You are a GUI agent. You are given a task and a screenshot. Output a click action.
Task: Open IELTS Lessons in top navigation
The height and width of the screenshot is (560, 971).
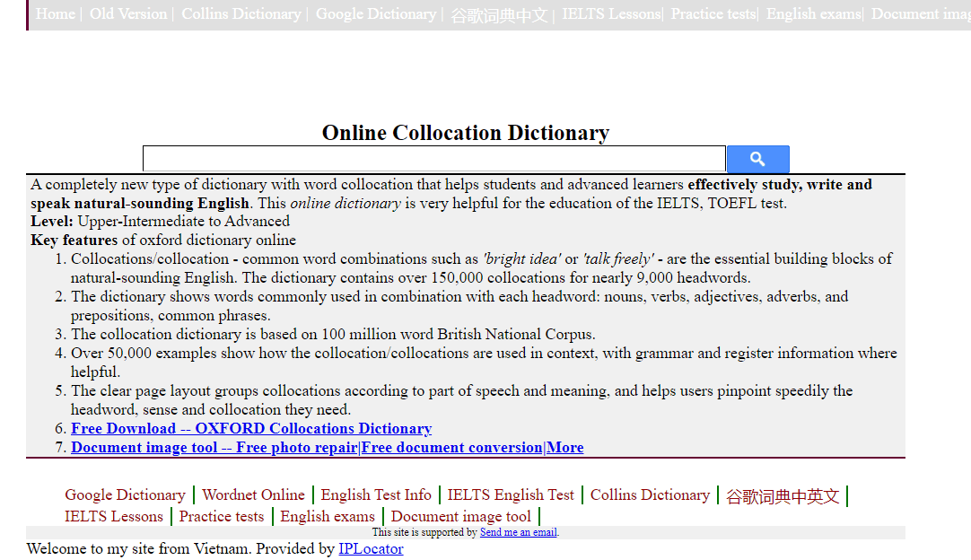(x=611, y=13)
